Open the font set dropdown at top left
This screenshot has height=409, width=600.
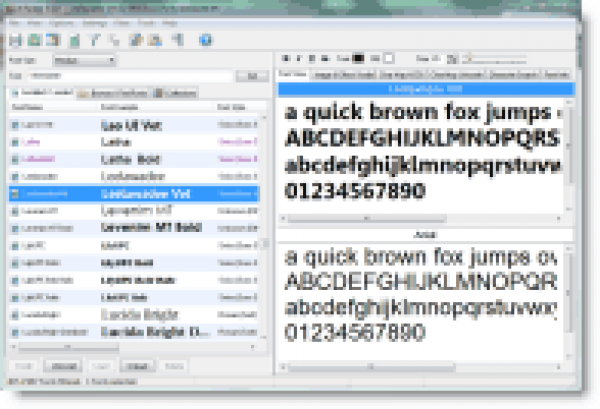tap(87, 60)
